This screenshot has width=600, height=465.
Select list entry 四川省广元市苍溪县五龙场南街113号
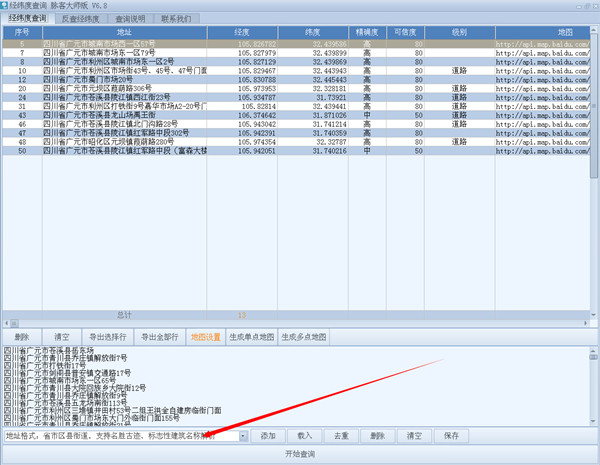[65, 403]
